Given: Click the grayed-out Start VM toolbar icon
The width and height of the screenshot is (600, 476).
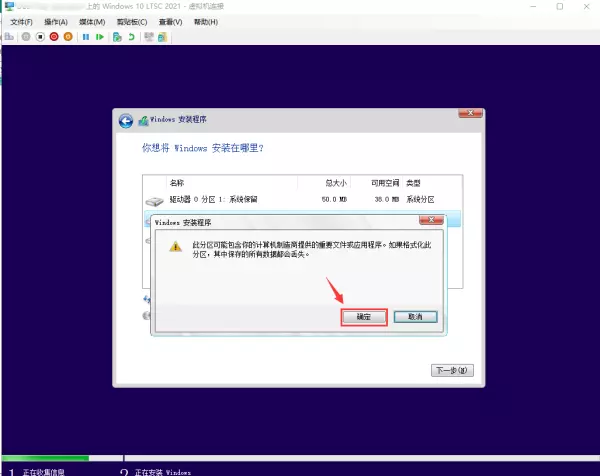Looking at the screenshot, I should pyautogui.click(x=26, y=37).
